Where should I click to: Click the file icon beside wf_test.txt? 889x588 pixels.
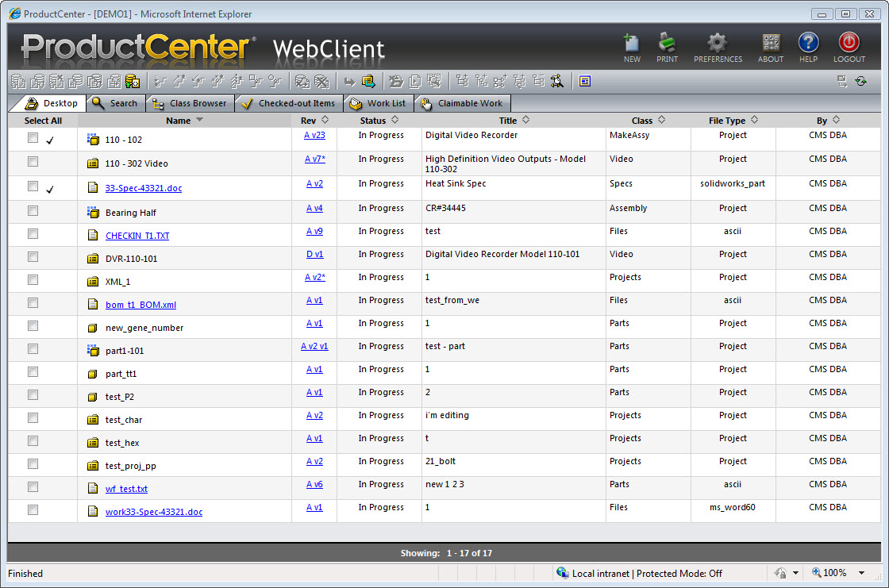93,488
